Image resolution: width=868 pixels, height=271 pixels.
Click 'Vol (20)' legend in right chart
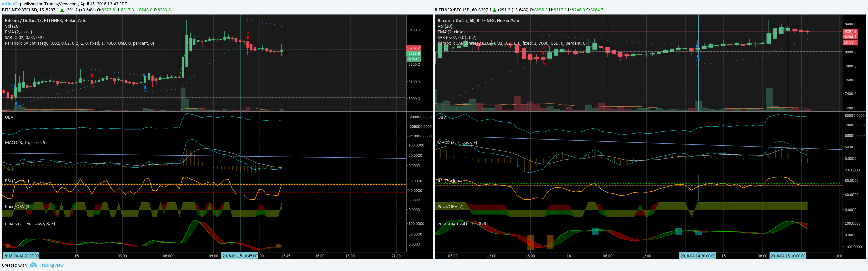445,26
